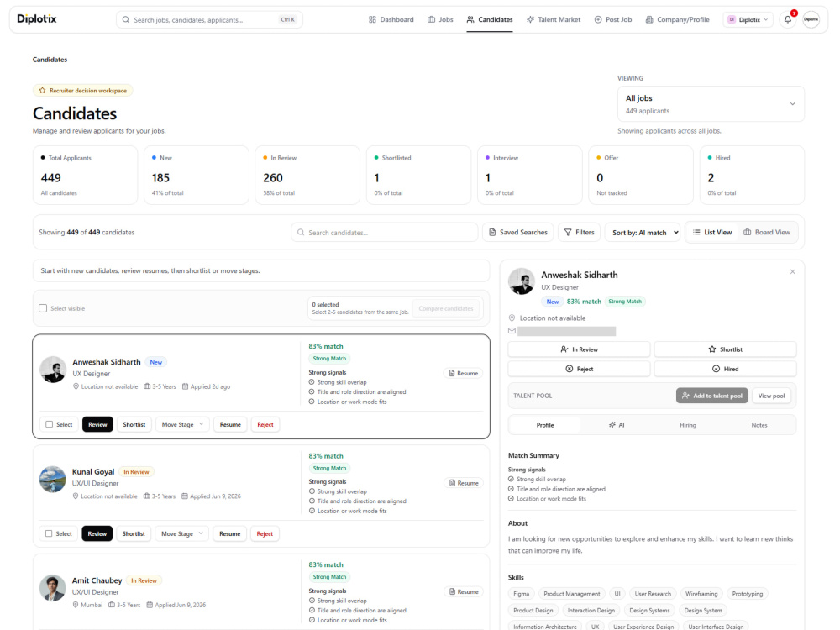840x630 pixels.
Task: Open Sort by AI match dropdown
Action: click(643, 232)
